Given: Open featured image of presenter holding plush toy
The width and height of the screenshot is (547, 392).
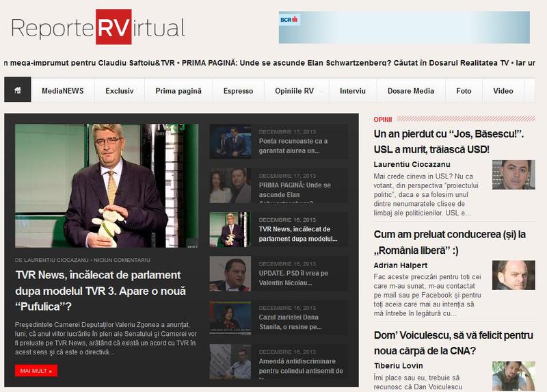Looking at the screenshot, I should [107, 185].
